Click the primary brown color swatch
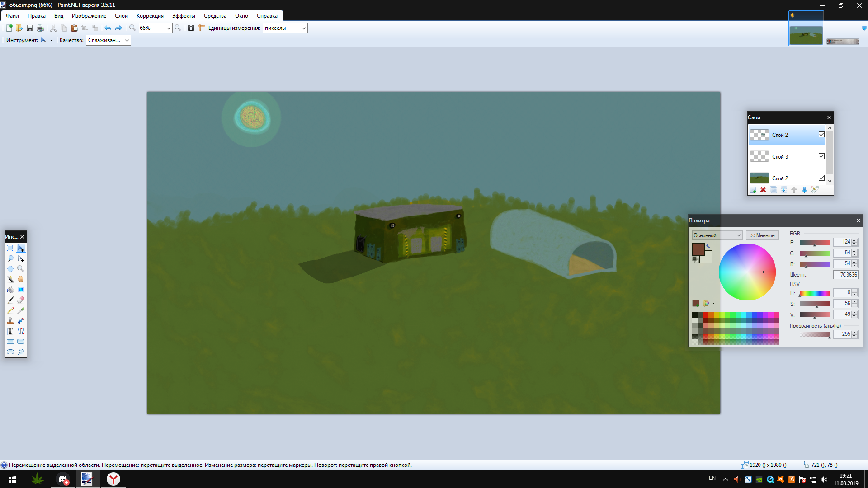The height and width of the screenshot is (488, 868). tap(698, 249)
